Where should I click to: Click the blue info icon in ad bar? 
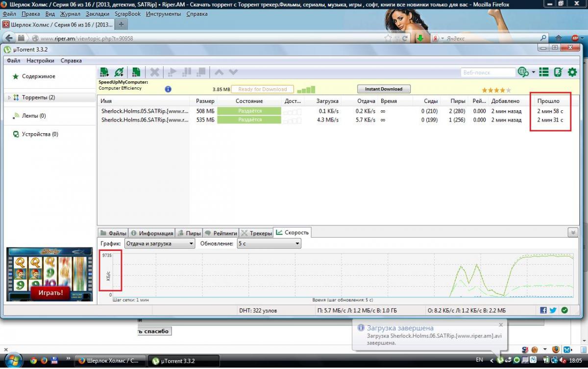(x=168, y=89)
